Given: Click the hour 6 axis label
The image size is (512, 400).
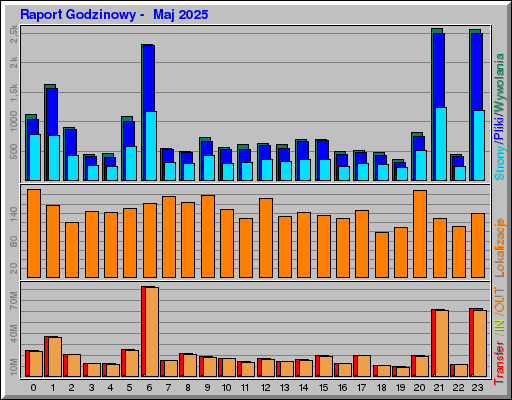Looking at the screenshot, I should pos(149,388).
